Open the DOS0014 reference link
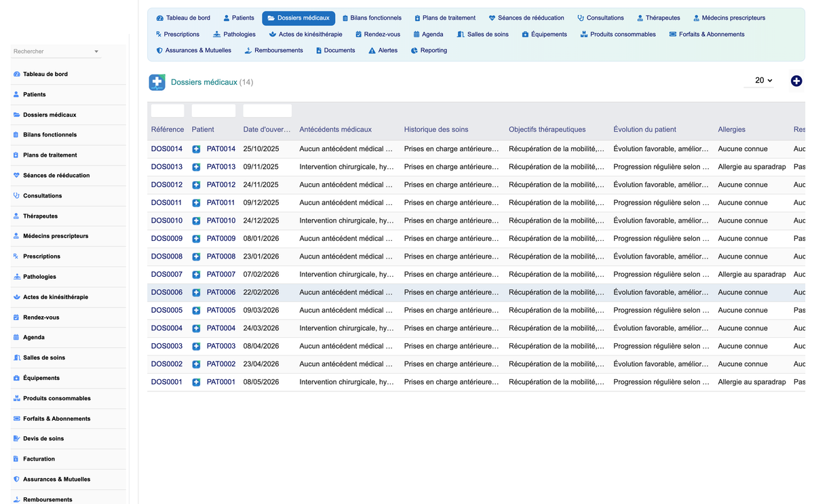Image resolution: width=814 pixels, height=504 pixels. coord(167,149)
